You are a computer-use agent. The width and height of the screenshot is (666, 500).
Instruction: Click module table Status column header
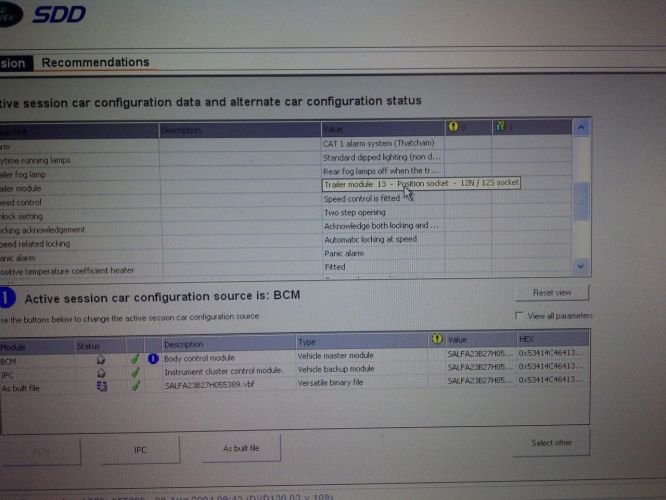click(x=100, y=346)
